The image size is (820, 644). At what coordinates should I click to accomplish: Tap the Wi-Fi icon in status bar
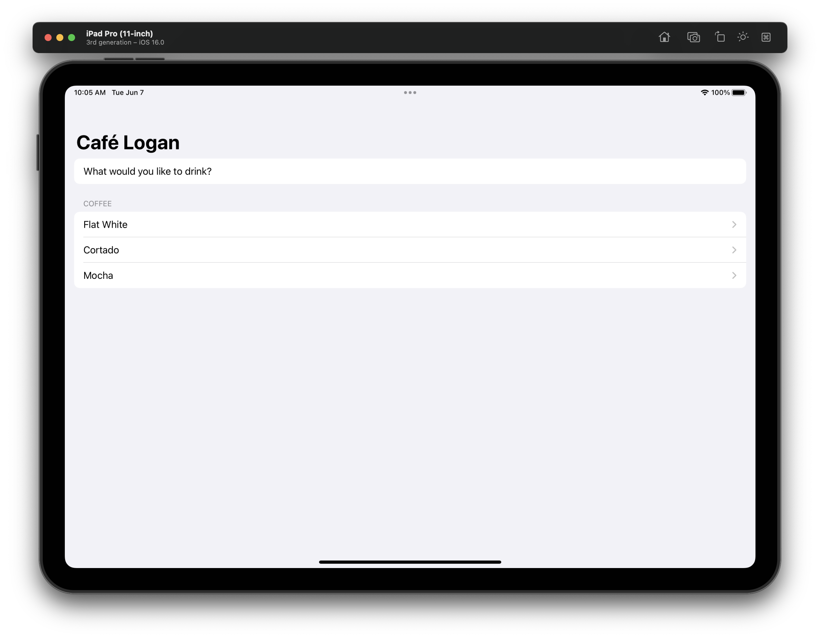(x=704, y=93)
